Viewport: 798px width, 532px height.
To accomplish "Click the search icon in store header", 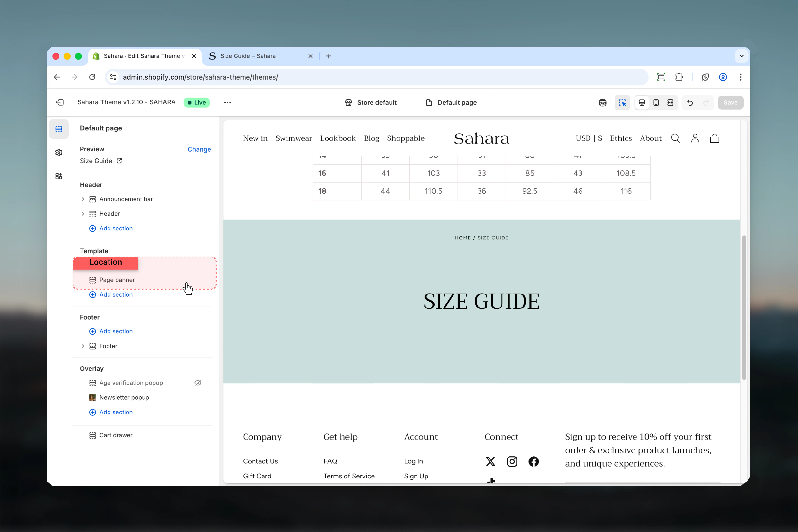I will tap(675, 138).
